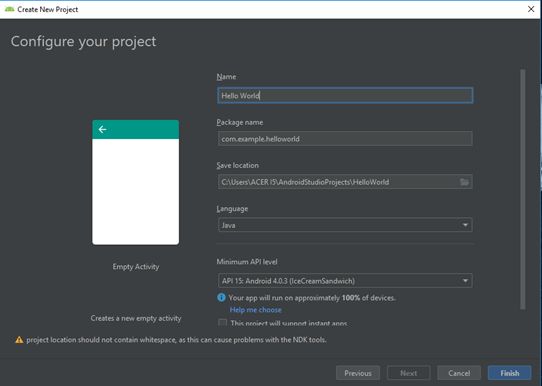The width and height of the screenshot is (542, 386).
Task: Open API 15 Android 4.0.3 combo box
Action: pos(345,281)
